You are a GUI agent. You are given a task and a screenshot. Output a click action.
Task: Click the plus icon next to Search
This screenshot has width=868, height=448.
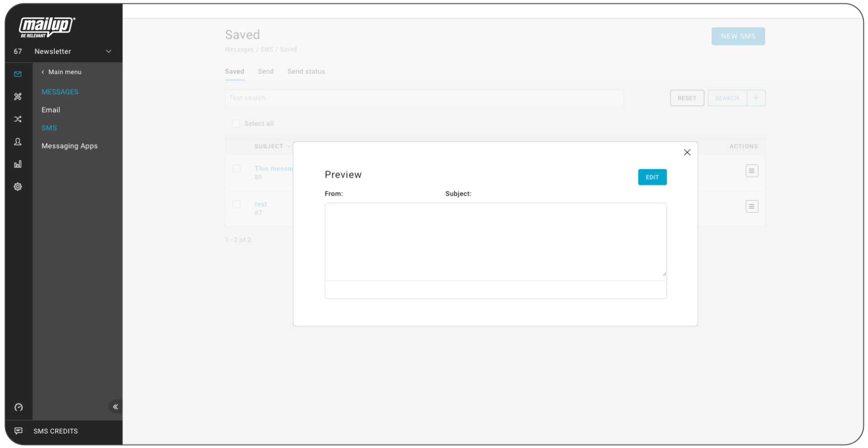(x=756, y=98)
